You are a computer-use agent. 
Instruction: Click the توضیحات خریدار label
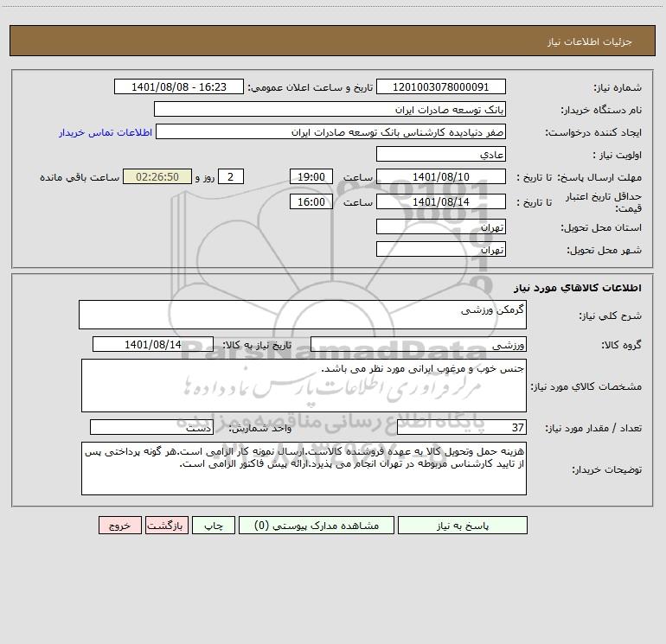[606, 469]
